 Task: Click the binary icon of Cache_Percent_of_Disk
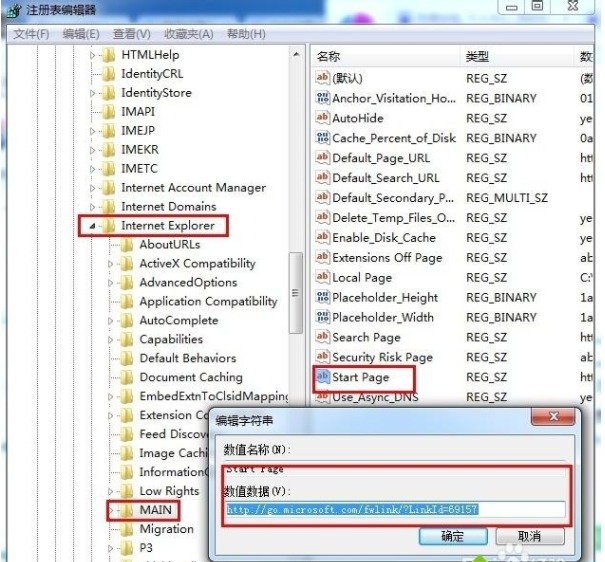click(x=322, y=138)
